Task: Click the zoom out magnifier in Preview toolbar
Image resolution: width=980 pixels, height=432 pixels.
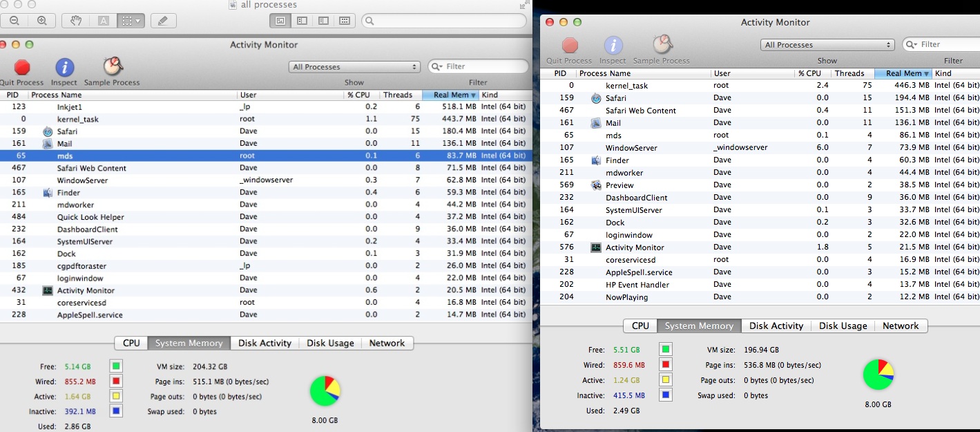Action: tap(14, 21)
